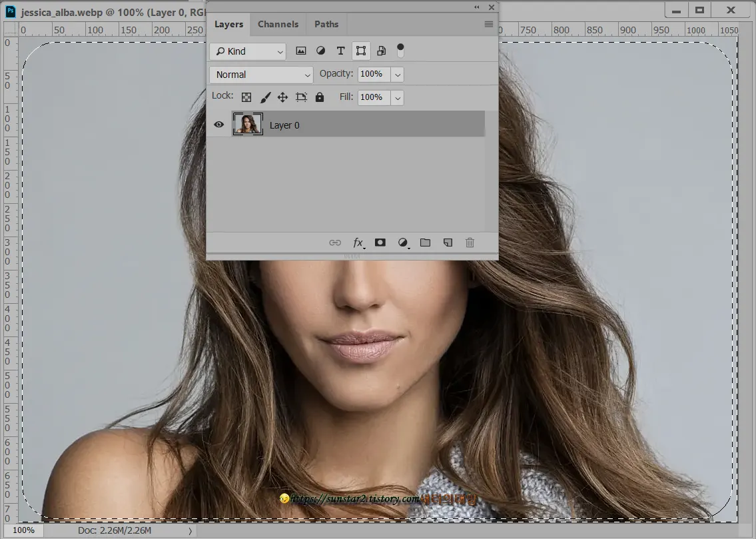
Task: Add a layer style (fx)
Action: tap(358, 243)
